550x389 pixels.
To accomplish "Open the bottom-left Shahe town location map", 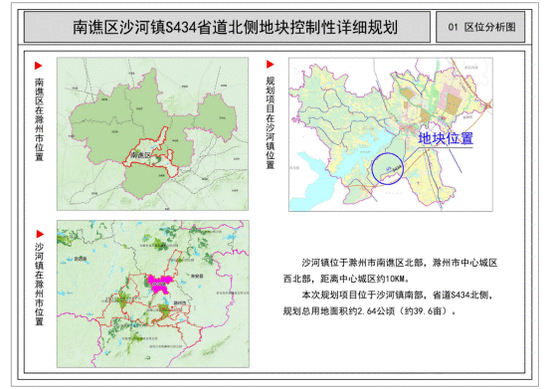I will (153, 294).
